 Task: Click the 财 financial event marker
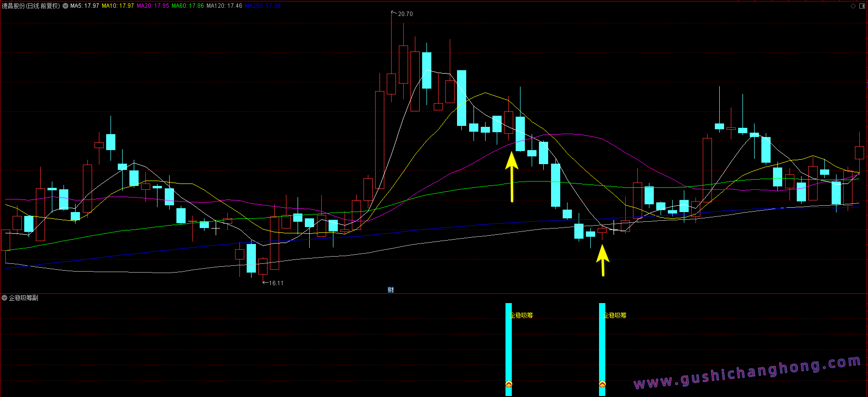click(391, 290)
